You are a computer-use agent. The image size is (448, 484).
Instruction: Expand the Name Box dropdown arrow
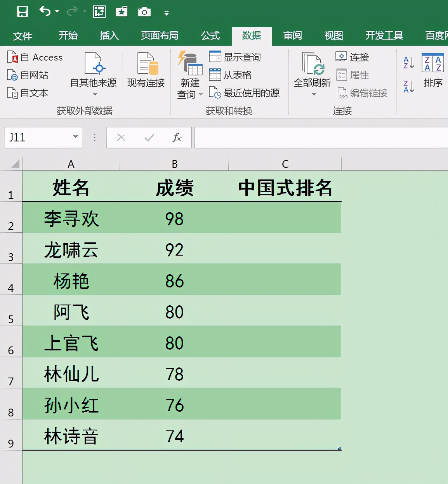pos(76,137)
